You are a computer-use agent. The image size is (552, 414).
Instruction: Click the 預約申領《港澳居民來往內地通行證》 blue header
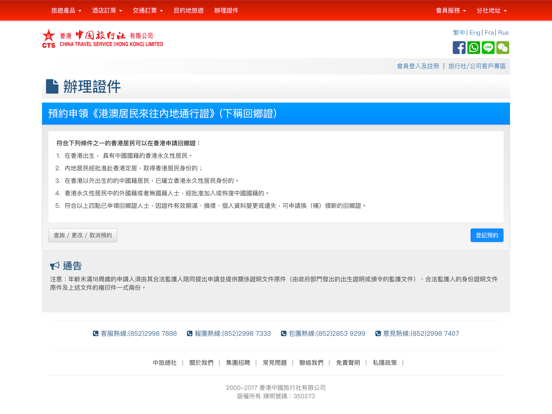coord(276,114)
